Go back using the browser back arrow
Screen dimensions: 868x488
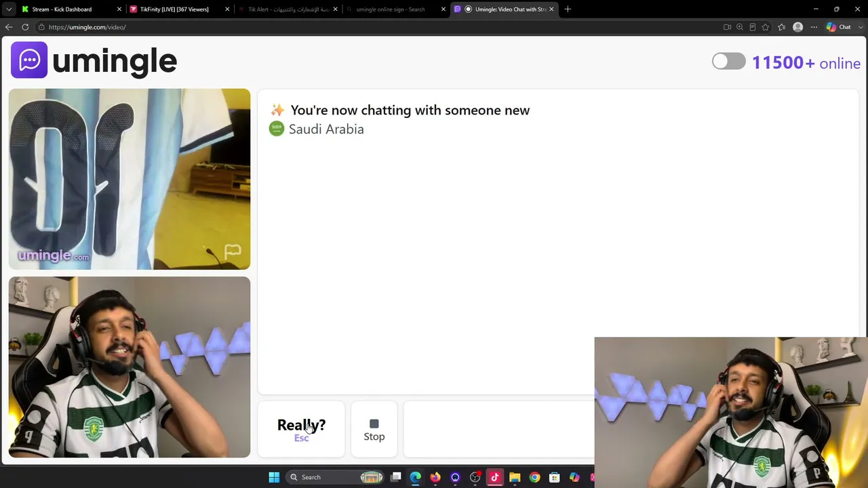[x=9, y=27]
